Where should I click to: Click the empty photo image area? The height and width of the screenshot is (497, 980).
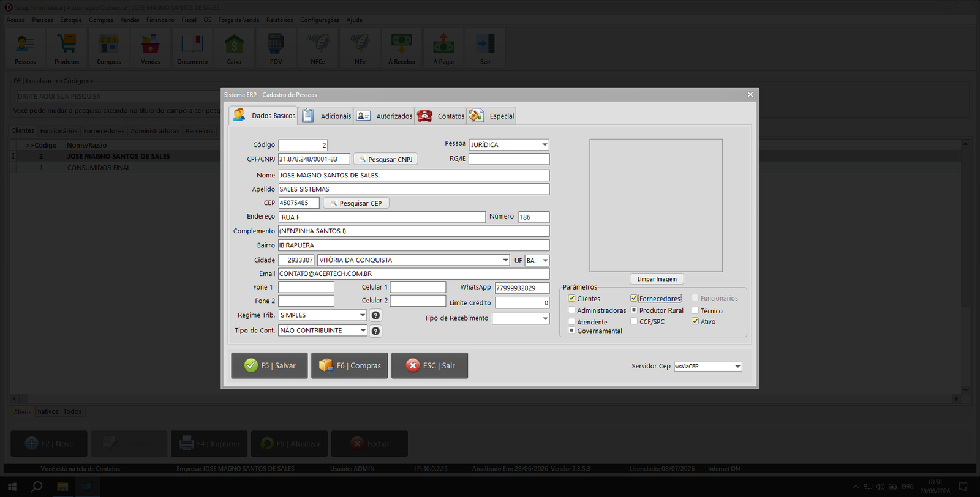point(656,206)
